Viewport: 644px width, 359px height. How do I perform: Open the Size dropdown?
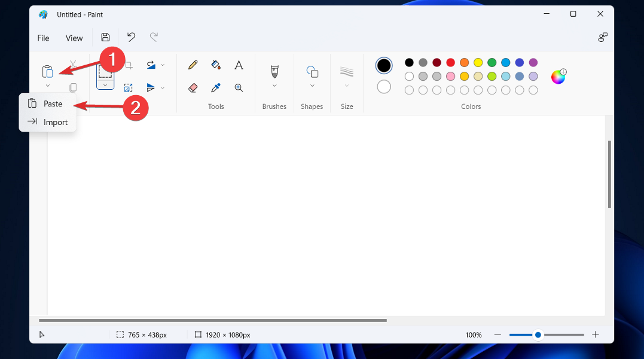click(347, 84)
